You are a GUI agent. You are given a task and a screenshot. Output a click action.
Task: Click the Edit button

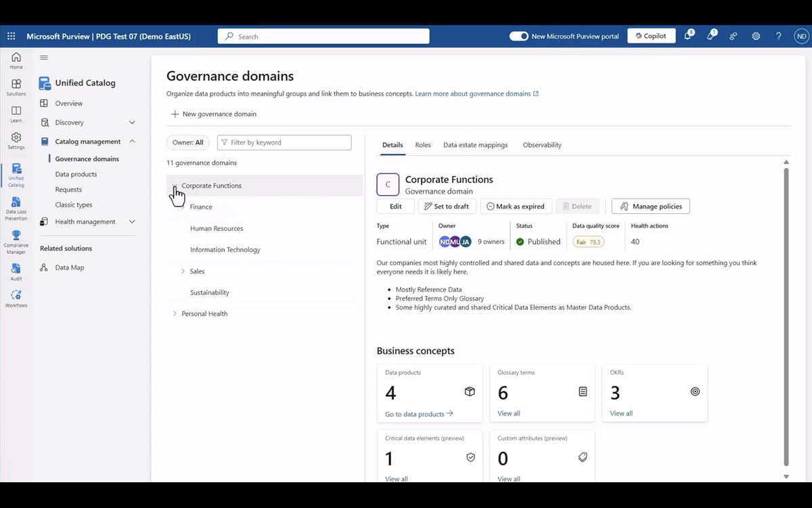(396, 207)
